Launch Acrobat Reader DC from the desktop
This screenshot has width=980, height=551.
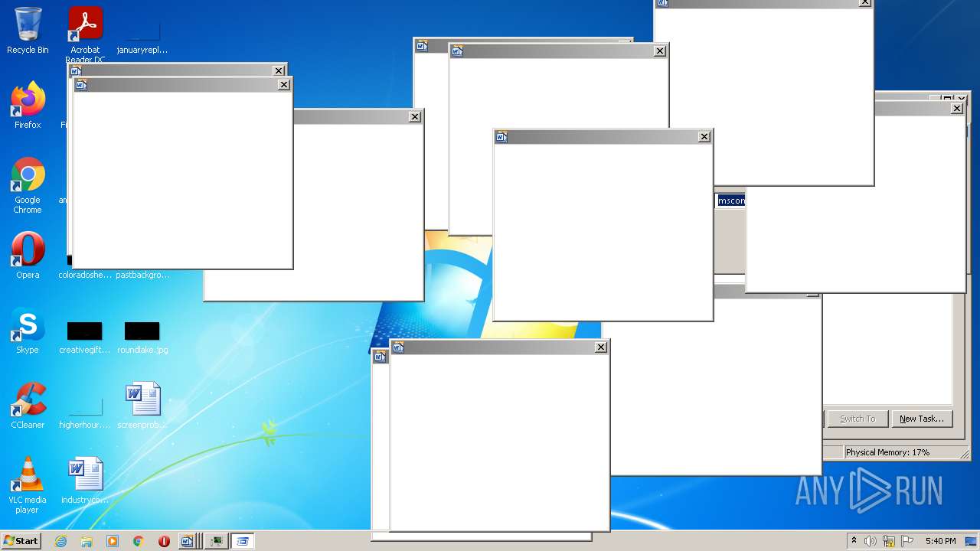tap(85, 34)
